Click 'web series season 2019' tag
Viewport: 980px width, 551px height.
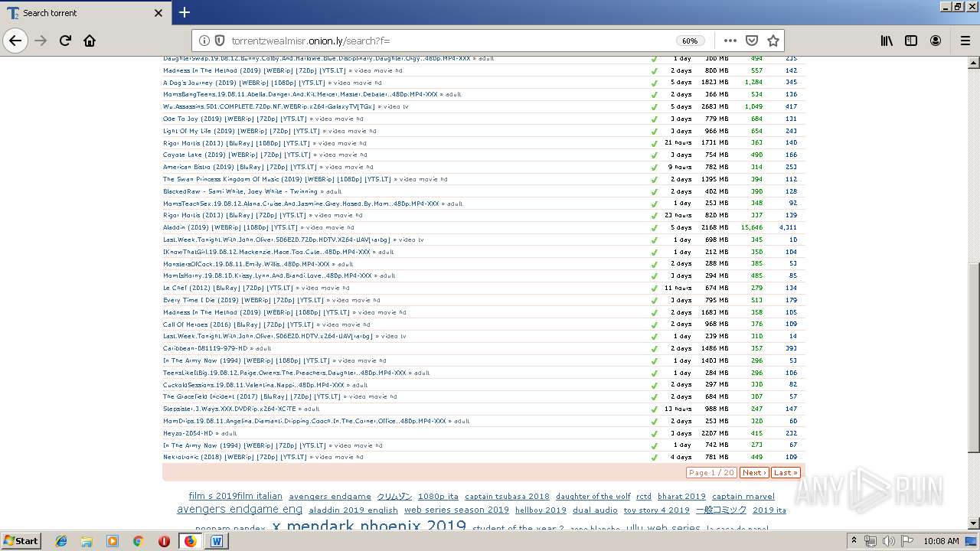pos(456,510)
